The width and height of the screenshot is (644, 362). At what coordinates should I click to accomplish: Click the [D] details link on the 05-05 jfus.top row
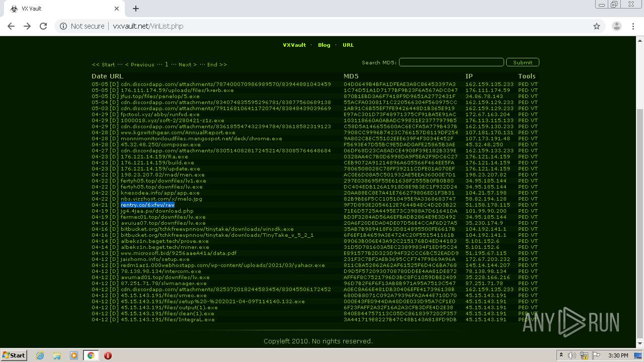114,96
